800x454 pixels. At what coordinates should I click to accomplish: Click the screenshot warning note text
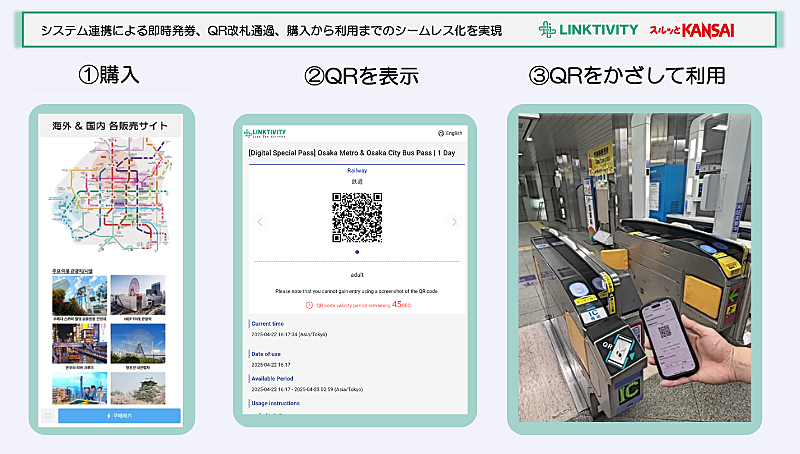[357, 291]
